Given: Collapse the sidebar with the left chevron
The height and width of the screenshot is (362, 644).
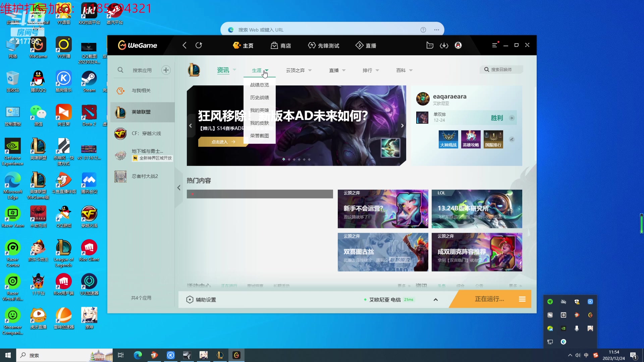Looking at the screenshot, I should coord(179,188).
